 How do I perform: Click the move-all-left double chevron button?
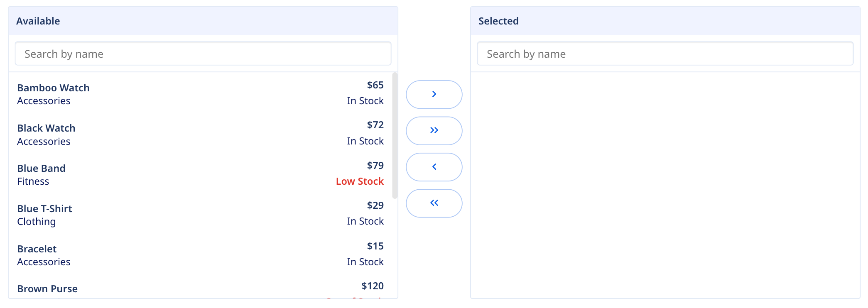point(434,203)
